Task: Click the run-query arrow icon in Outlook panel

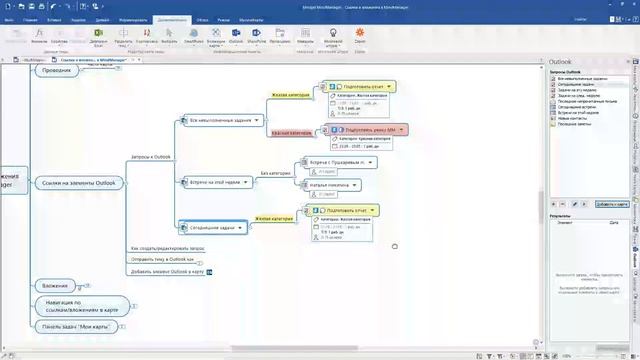Action: pos(584,204)
